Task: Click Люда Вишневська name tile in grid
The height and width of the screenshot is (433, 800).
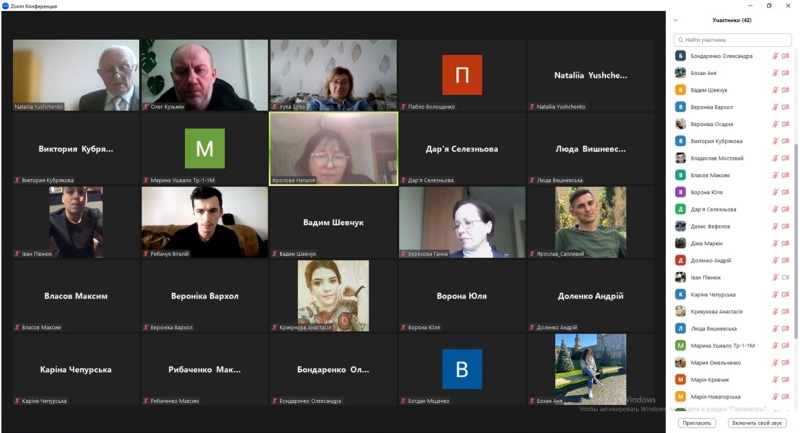Action: pyautogui.click(x=591, y=148)
